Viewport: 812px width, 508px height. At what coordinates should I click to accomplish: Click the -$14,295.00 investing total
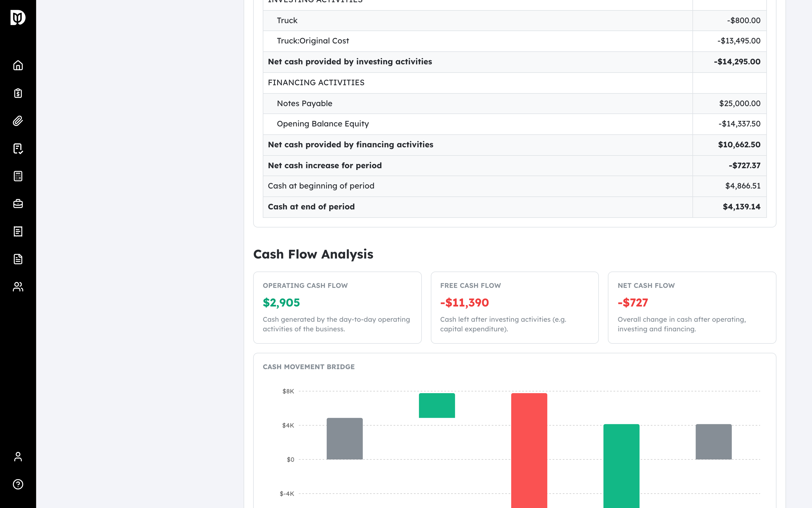pyautogui.click(x=737, y=62)
